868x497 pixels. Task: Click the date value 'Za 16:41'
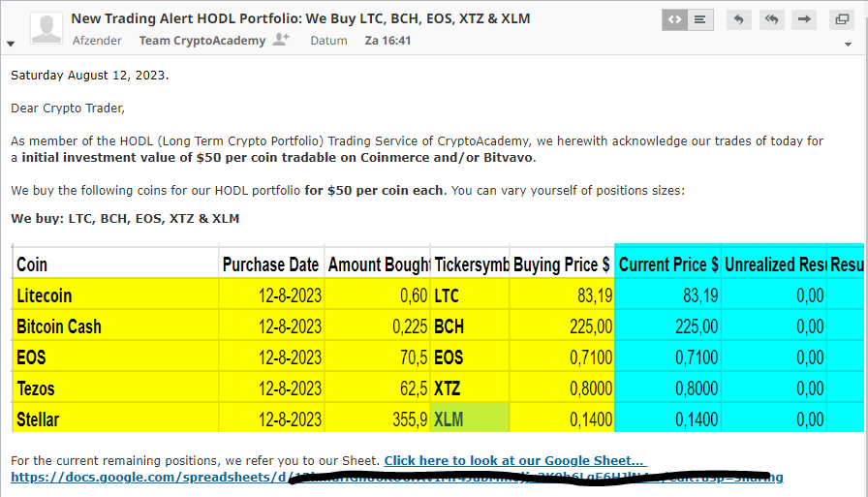(387, 41)
